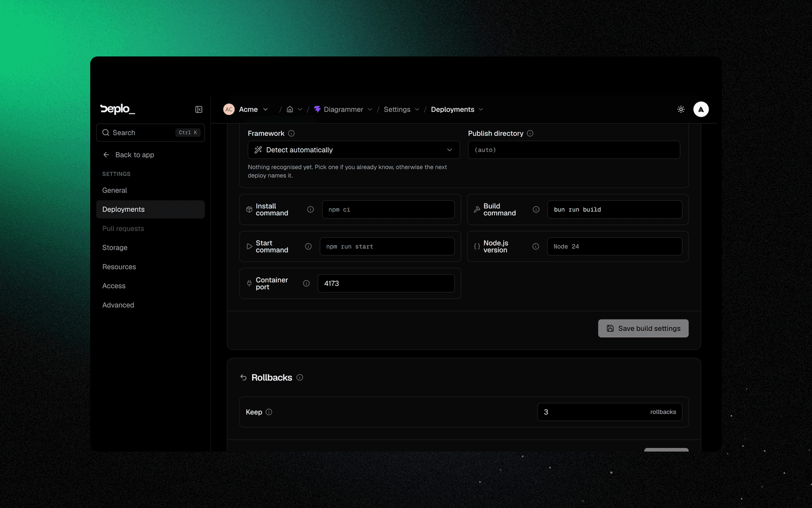Focus the Search field
This screenshot has width=812, height=508.
pyautogui.click(x=150, y=133)
